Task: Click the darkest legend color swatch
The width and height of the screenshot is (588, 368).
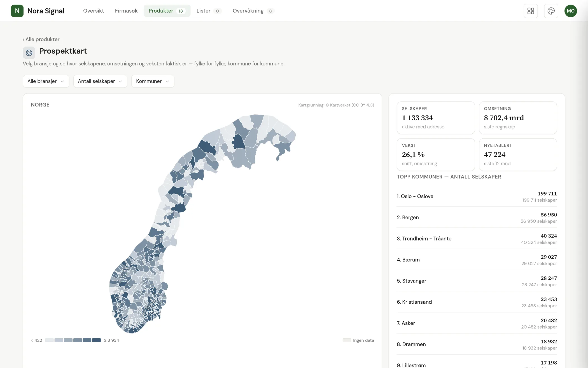Action: (x=96, y=340)
